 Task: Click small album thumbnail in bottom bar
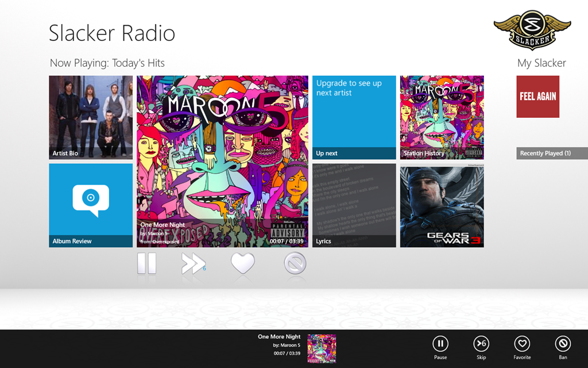(x=322, y=349)
